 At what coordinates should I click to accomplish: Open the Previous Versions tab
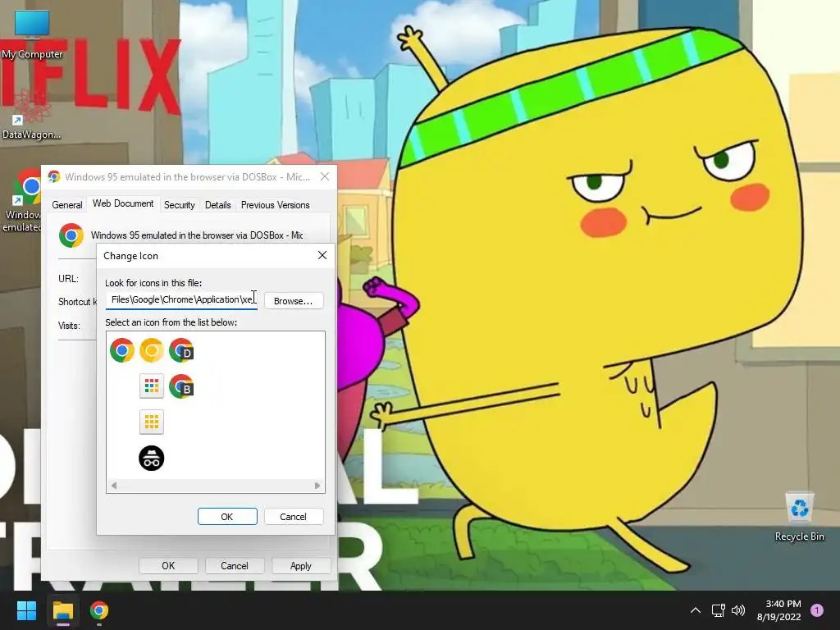pyautogui.click(x=276, y=205)
